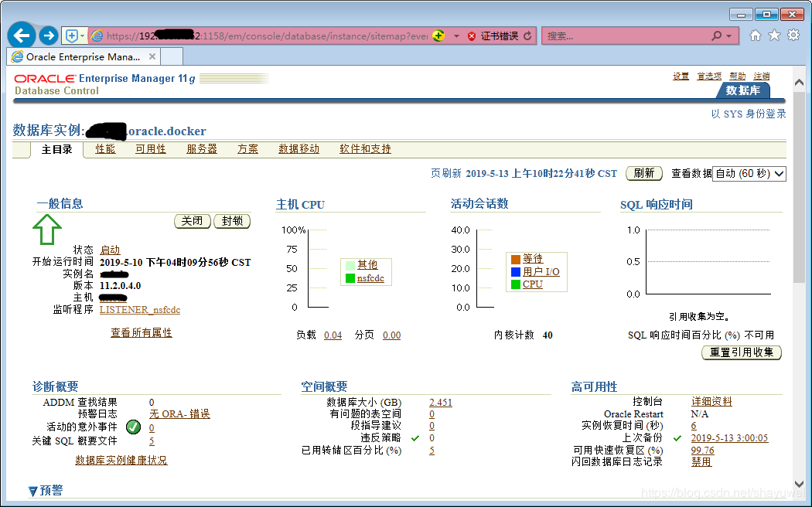Open the search provider dropdown arrow
The width and height of the screenshot is (812, 507).
(x=729, y=36)
